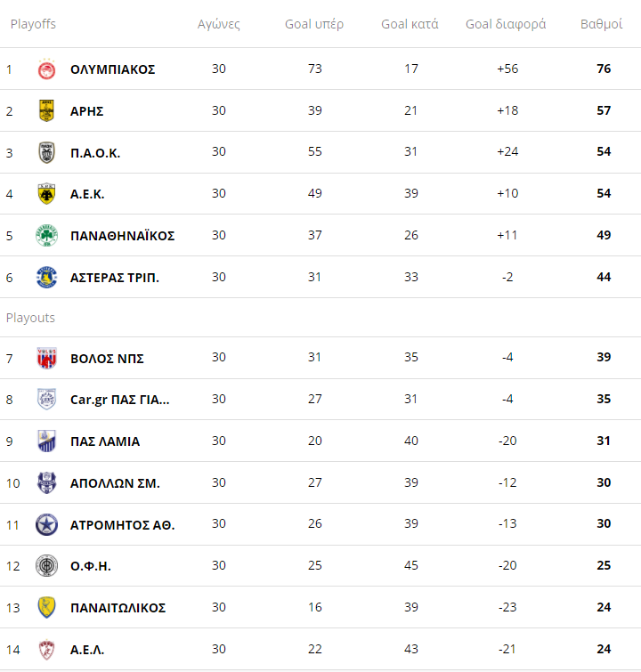Click the Volos NPS club crest
The width and height of the screenshot is (641, 672).
point(46,359)
